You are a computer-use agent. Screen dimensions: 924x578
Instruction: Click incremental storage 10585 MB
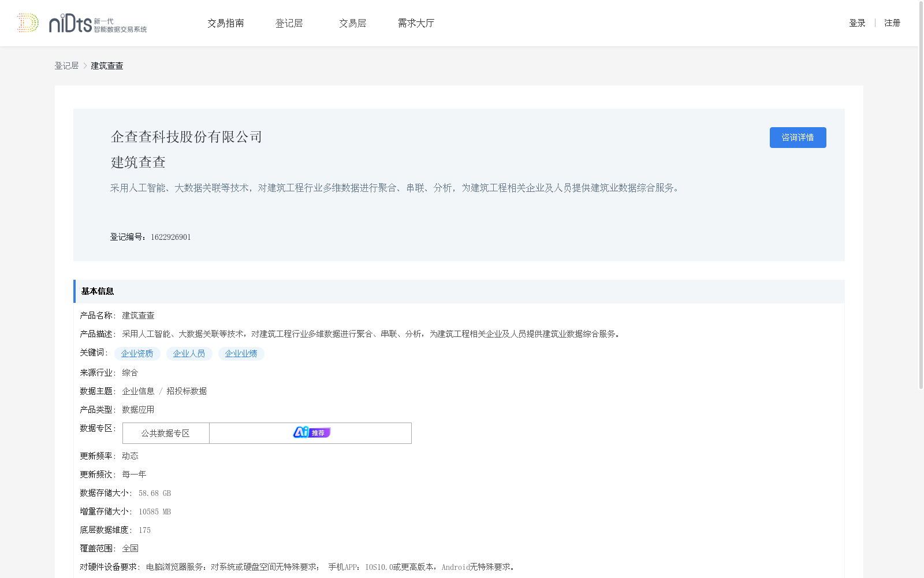click(155, 512)
